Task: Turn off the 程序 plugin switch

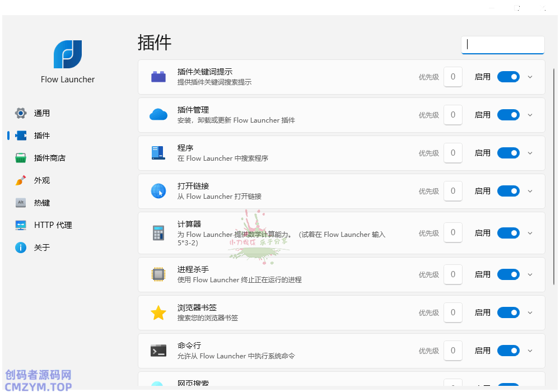Action: (x=508, y=153)
